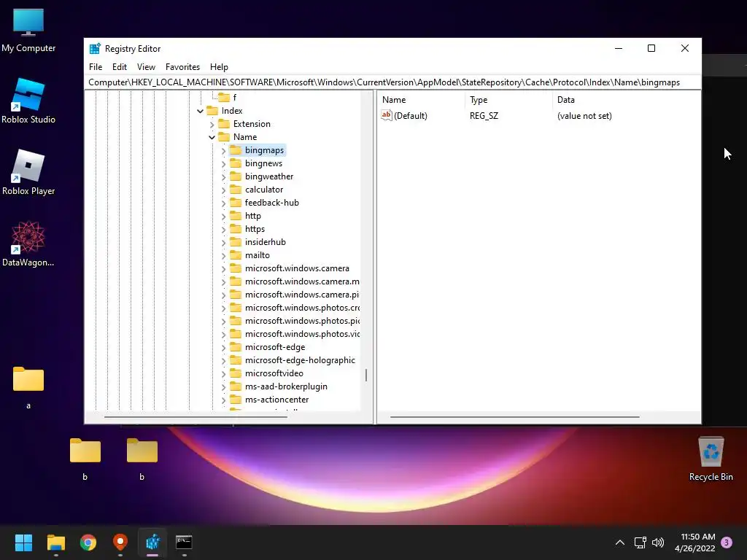The width and height of the screenshot is (747, 560).
Task: Expand the mailto key
Action: (223, 256)
